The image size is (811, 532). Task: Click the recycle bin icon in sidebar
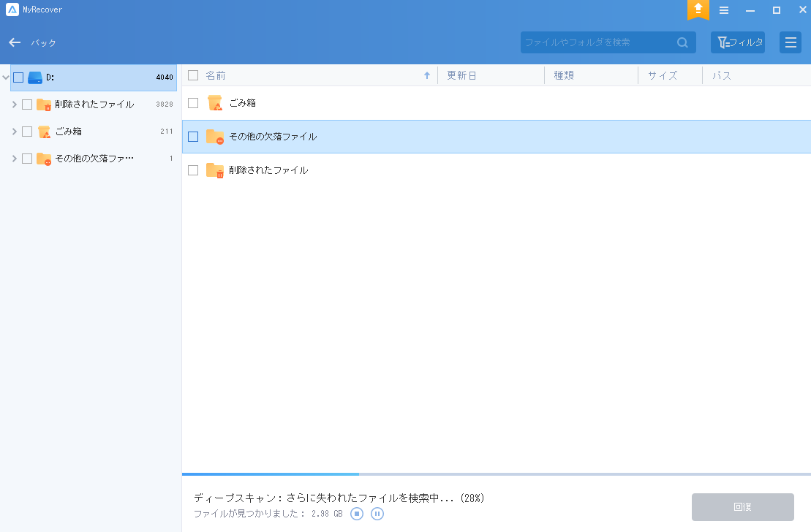(44, 132)
